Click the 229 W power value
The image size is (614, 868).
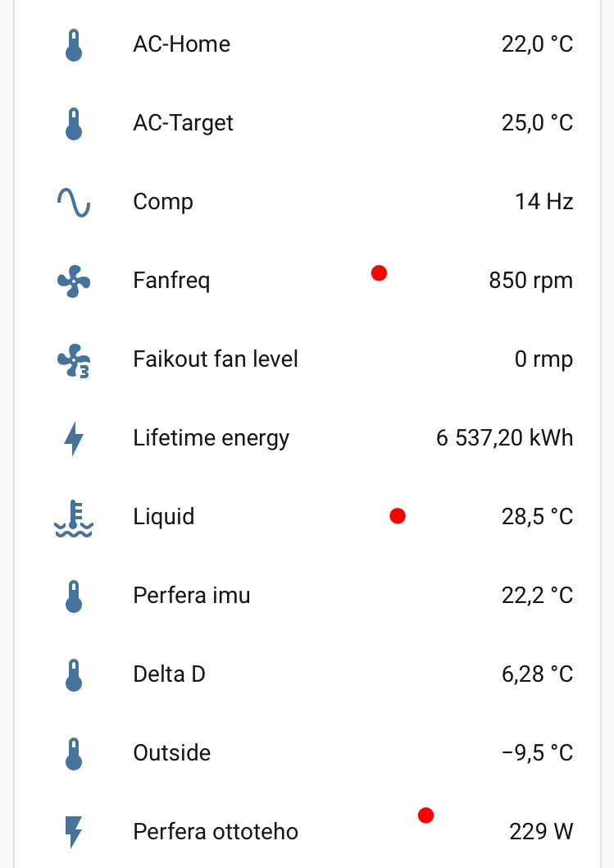(540, 832)
